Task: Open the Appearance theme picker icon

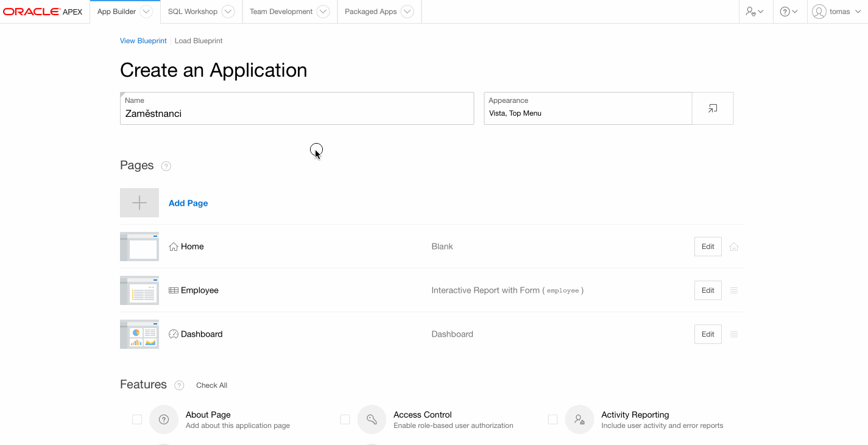Action: click(x=712, y=108)
